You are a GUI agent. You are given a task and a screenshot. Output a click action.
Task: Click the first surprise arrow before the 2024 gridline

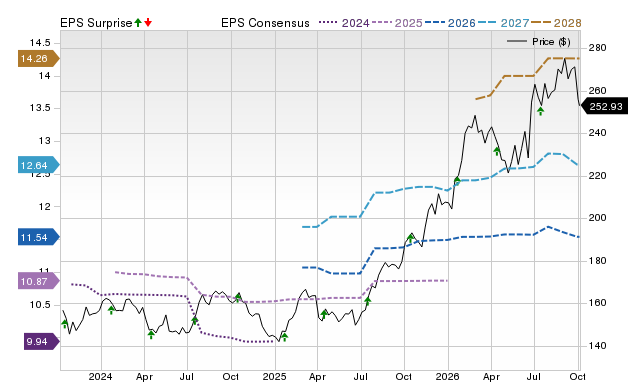(64, 324)
